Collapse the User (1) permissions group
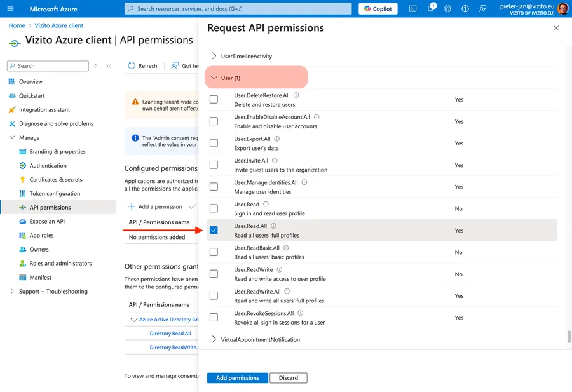The height and width of the screenshot is (392, 572). point(226,76)
